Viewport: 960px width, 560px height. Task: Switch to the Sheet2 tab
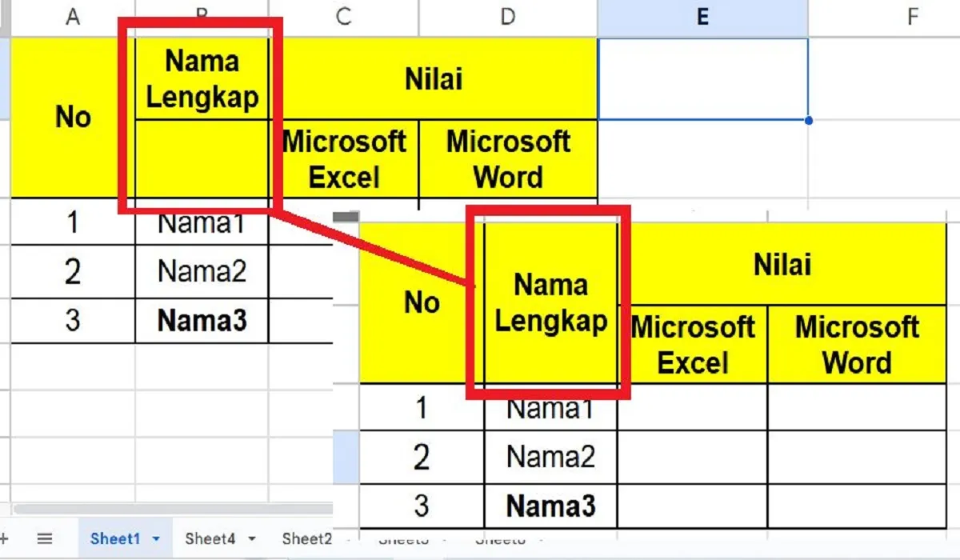306,538
